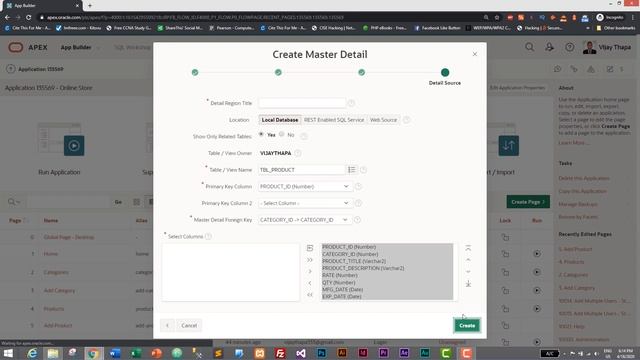
Task: Open help for Detail Region Title
Action: pyautogui.click(x=351, y=103)
